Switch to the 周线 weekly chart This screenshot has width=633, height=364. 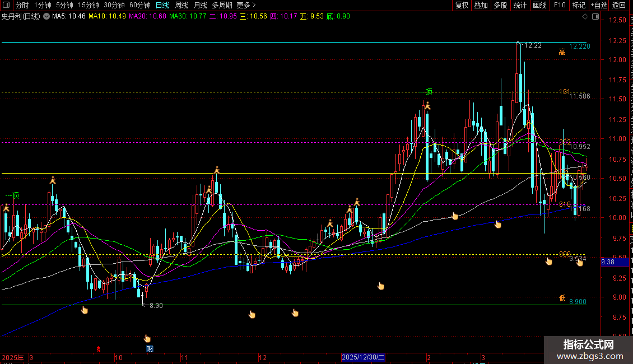[181, 5]
